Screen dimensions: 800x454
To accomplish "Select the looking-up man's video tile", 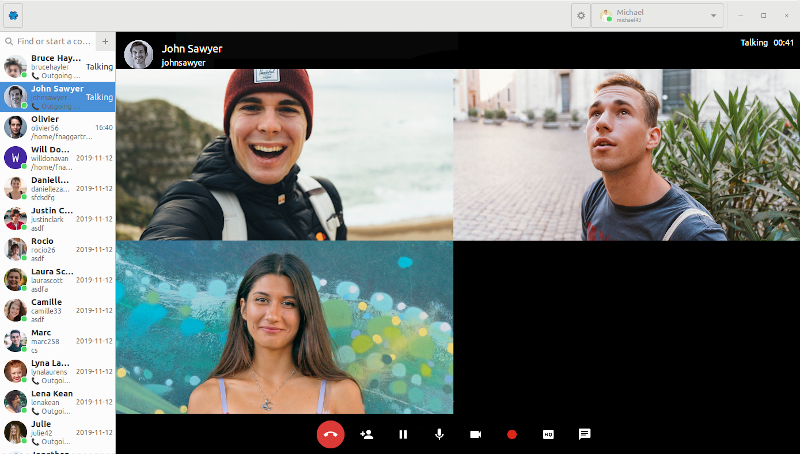I will click(627, 155).
